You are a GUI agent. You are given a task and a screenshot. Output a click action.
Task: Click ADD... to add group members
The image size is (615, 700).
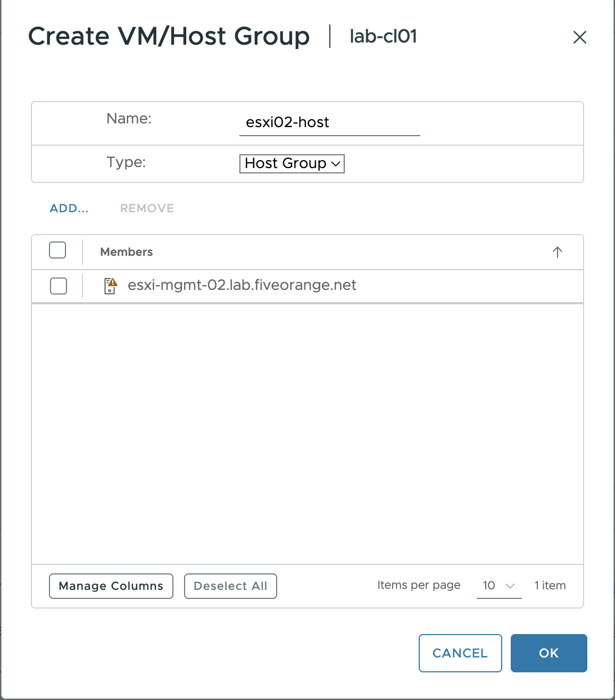[69, 209]
